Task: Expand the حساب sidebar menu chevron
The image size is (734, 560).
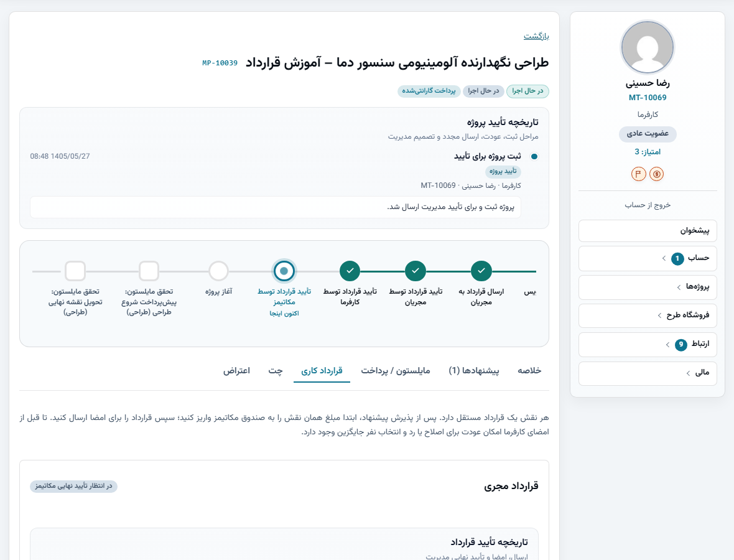Action: pos(664,258)
